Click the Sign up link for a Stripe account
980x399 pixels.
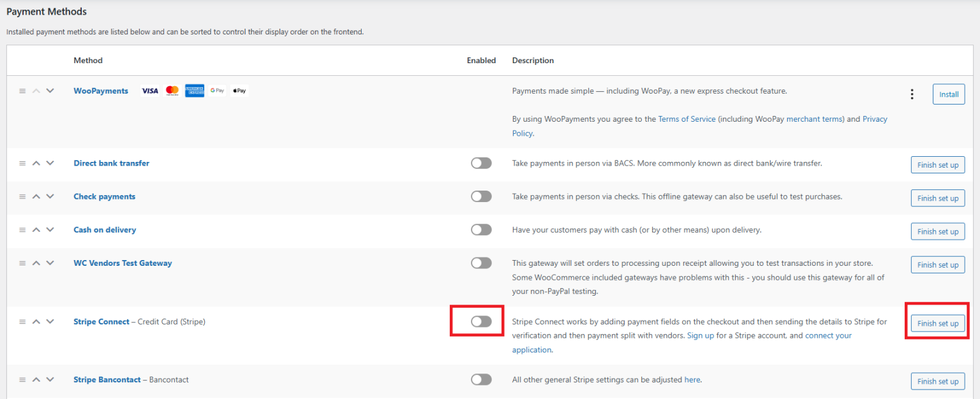[701, 335]
